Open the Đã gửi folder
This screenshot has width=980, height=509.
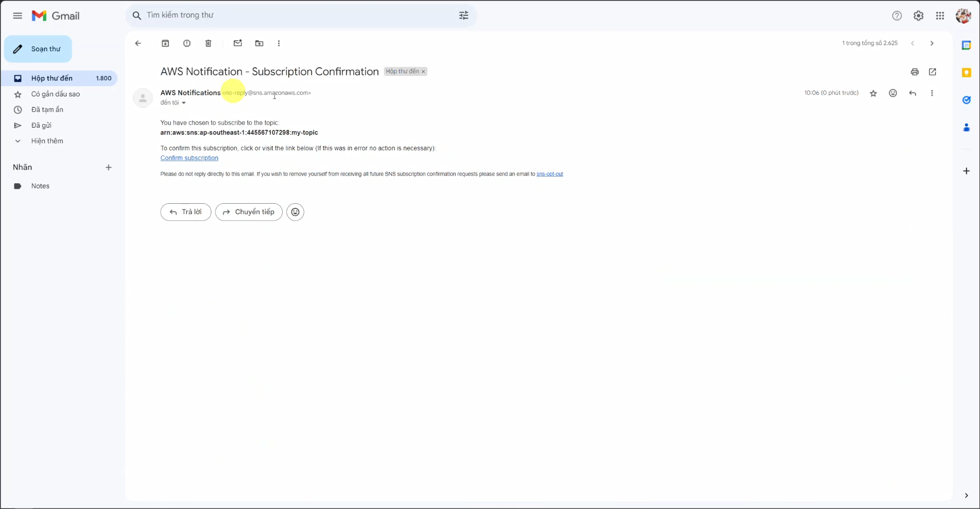click(41, 125)
